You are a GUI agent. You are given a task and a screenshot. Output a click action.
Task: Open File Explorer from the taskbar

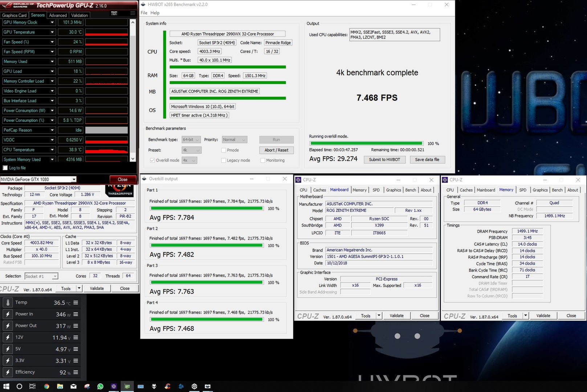[60, 386]
